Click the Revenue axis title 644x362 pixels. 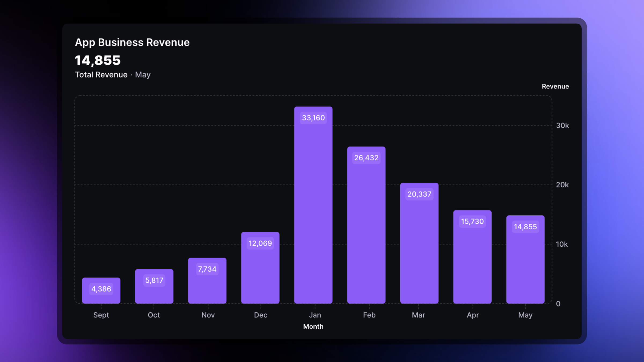click(555, 86)
